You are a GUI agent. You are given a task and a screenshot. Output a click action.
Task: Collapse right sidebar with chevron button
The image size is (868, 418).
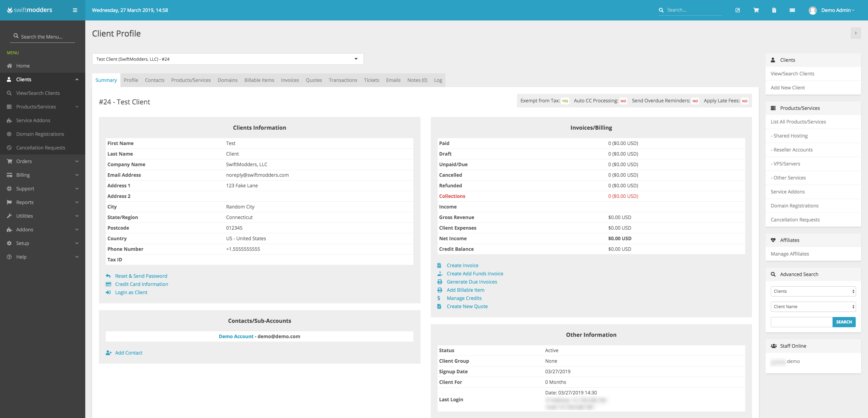point(855,33)
